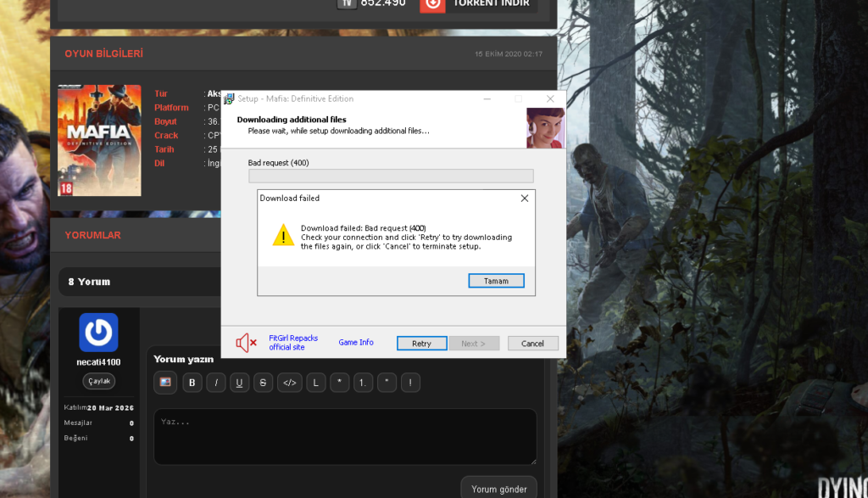Click the Platform label in game info
This screenshot has height=498, width=868.
tap(171, 108)
